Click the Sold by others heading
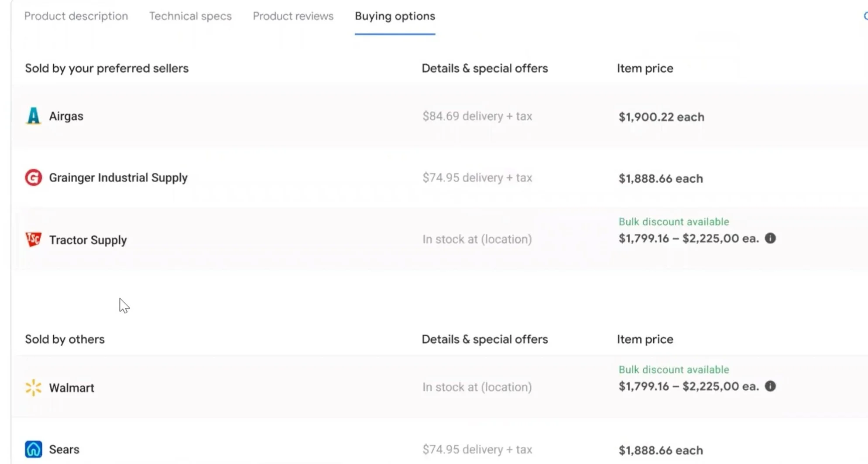The width and height of the screenshot is (868, 464). [65, 339]
